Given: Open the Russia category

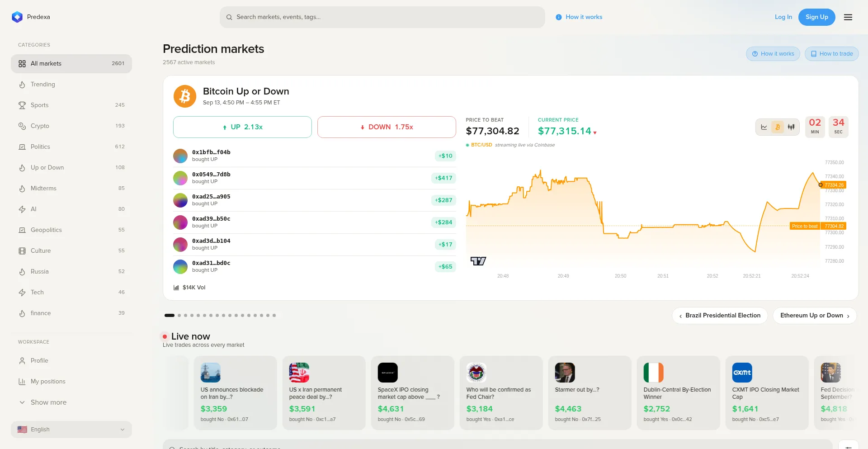Looking at the screenshot, I should point(71,272).
